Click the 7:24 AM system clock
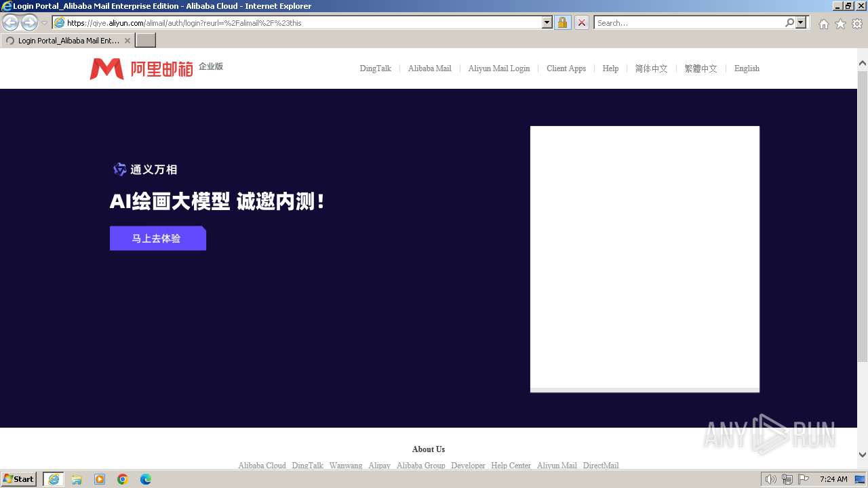The image size is (868, 488). tap(833, 479)
